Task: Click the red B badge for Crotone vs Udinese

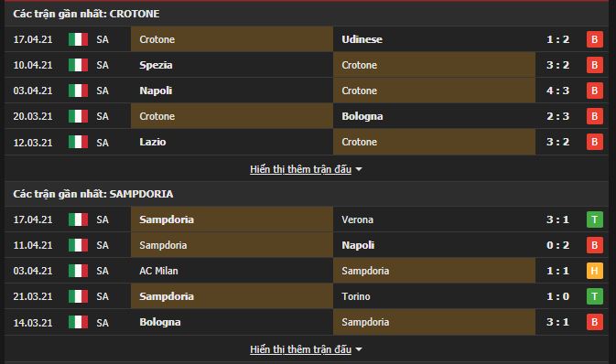Action: coord(594,39)
